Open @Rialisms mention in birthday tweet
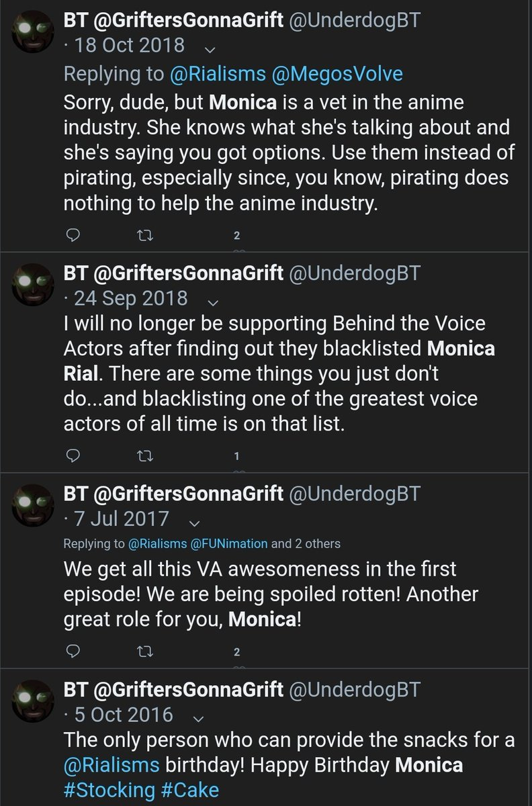This screenshot has width=532, height=806. tap(112, 765)
